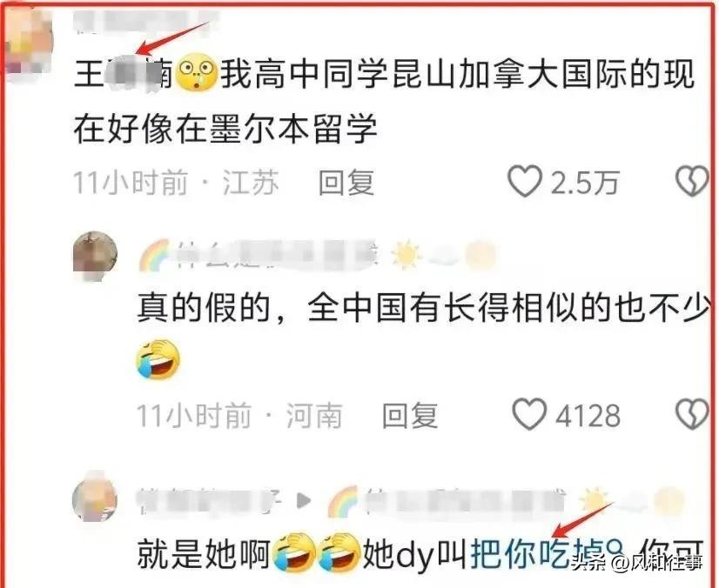Viewport: 719px width, 588px height.
Task: Dislike the top comment via broken heart
Action: 693,182
